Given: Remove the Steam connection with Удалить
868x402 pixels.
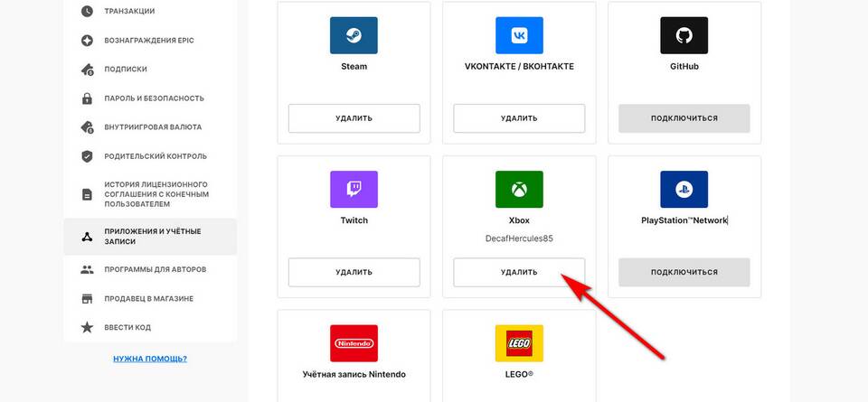Looking at the screenshot, I should [x=354, y=118].
